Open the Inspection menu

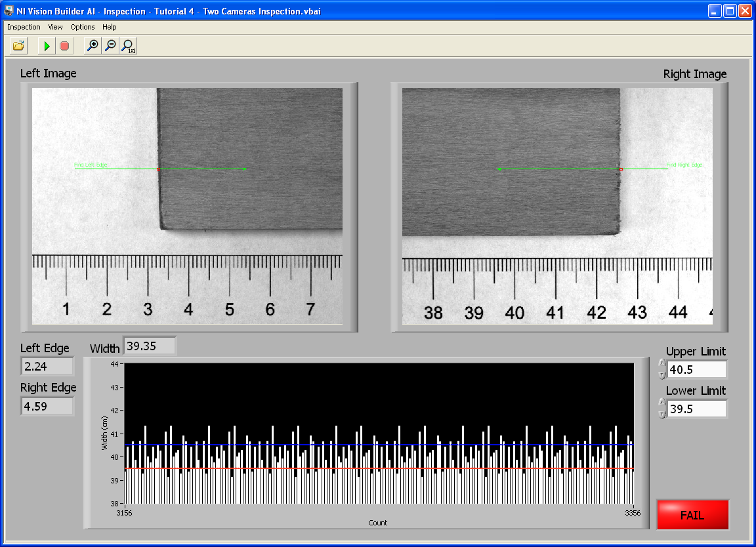pyautogui.click(x=24, y=27)
